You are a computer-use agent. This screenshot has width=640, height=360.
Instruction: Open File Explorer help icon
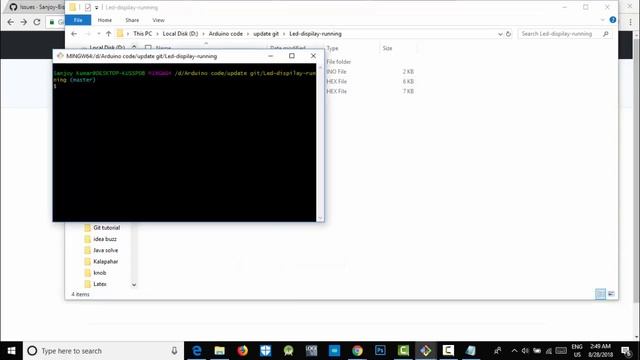tap(612, 20)
